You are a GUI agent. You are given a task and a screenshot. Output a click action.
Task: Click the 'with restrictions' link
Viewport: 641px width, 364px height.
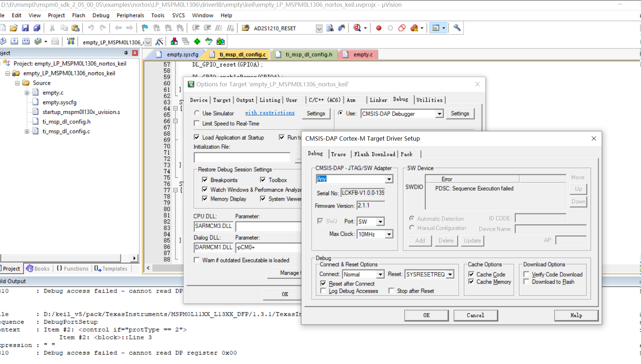[x=270, y=113]
